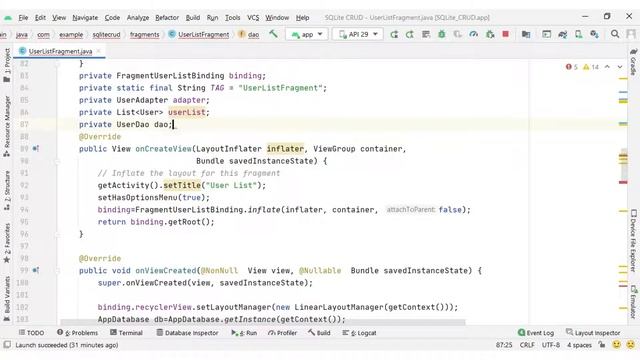Close the UserListFragment.java tab
The width and height of the screenshot is (640, 360).
(99, 51)
